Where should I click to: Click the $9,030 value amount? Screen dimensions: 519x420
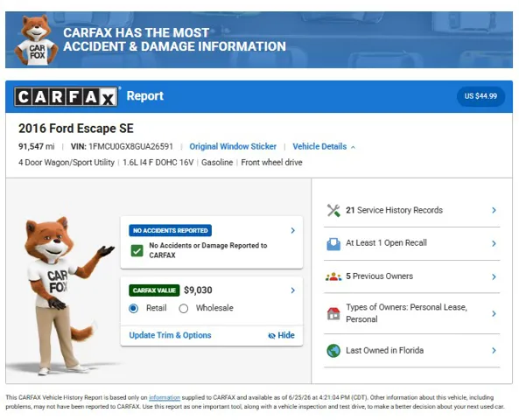198,290
